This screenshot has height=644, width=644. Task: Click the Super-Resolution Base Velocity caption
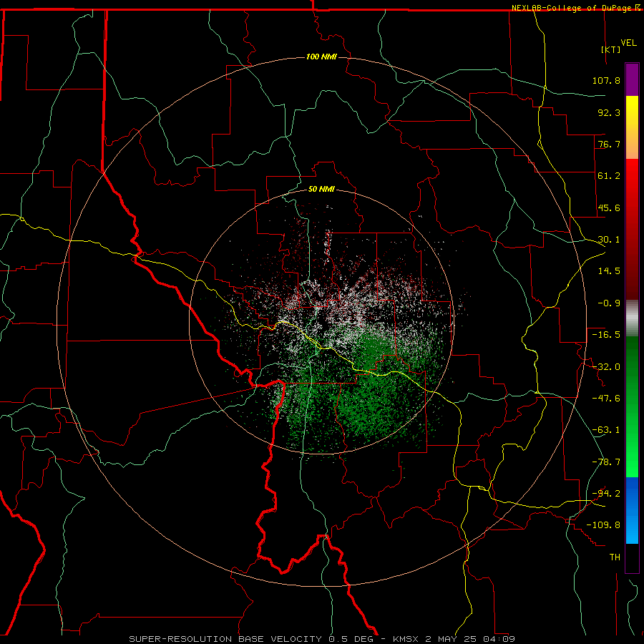coord(322,639)
